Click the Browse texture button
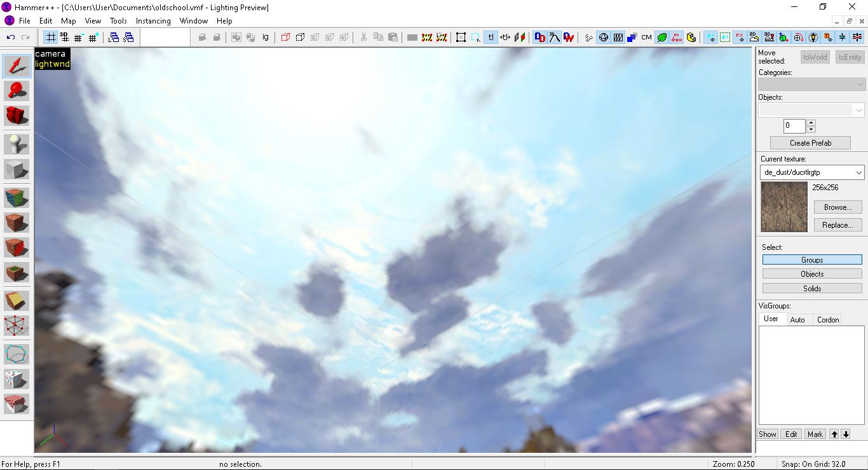The width and height of the screenshot is (868, 470). pyautogui.click(x=837, y=207)
